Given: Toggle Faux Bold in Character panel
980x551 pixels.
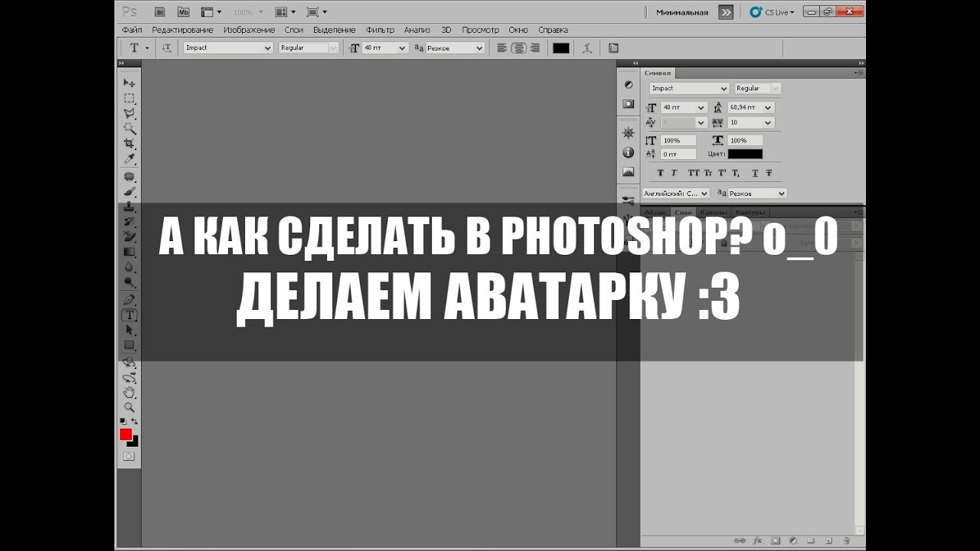Looking at the screenshot, I should pyautogui.click(x=661, y=174).
